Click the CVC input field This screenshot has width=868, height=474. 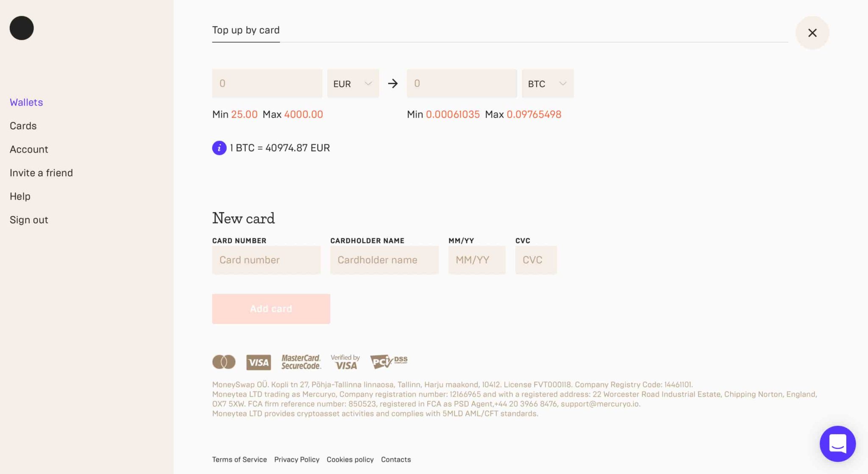pyautogui.click(x=536, y=260)
